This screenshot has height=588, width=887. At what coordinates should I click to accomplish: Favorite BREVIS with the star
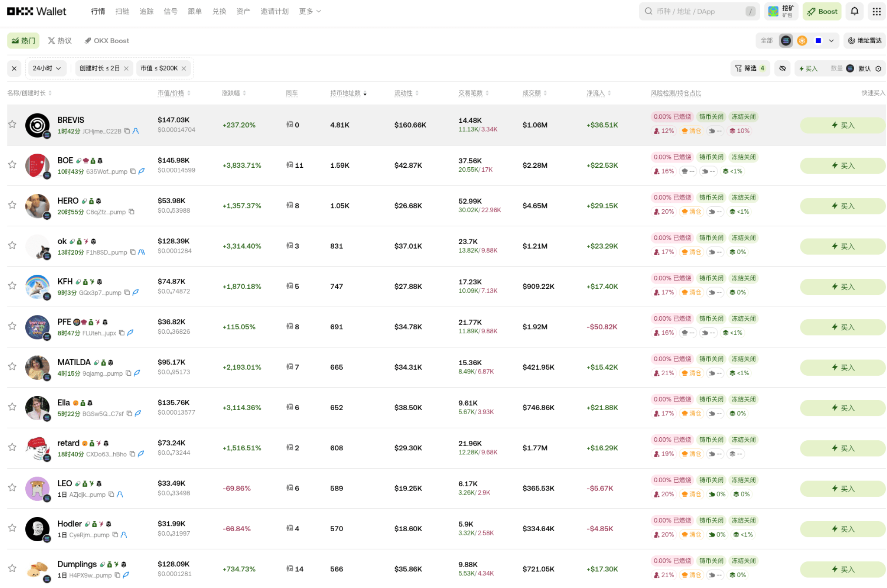click(x=12, y=125)
